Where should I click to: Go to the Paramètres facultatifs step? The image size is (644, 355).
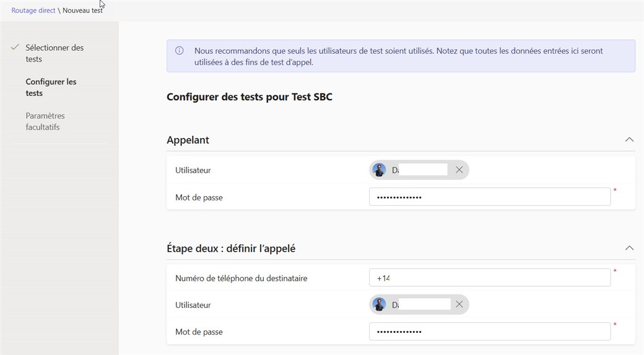(45, 121)
